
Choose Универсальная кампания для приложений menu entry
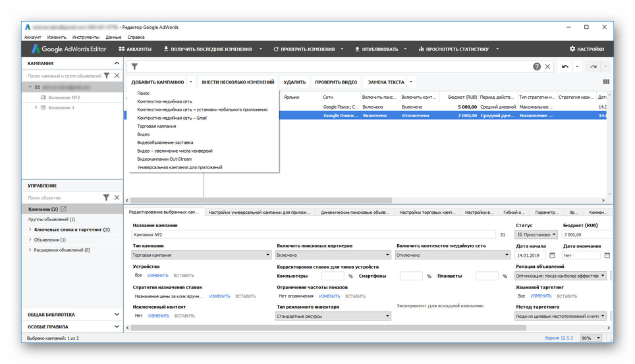pos(180,167)
